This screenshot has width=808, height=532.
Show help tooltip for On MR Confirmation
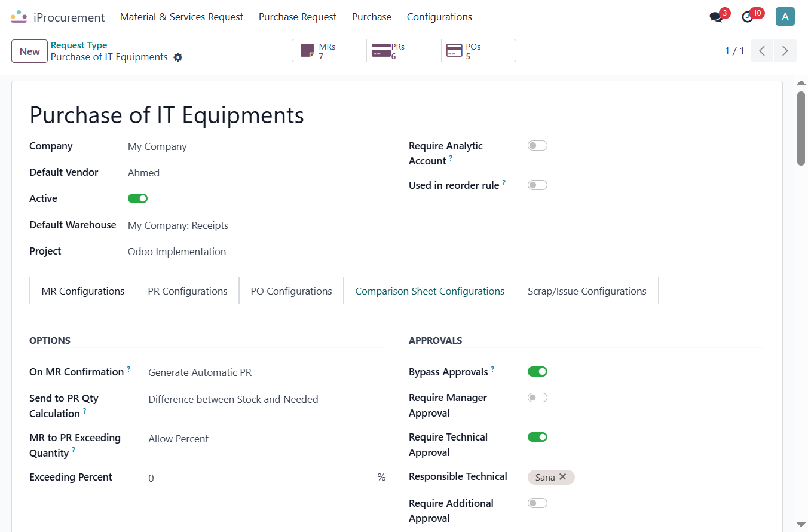(x=128, y=369)
